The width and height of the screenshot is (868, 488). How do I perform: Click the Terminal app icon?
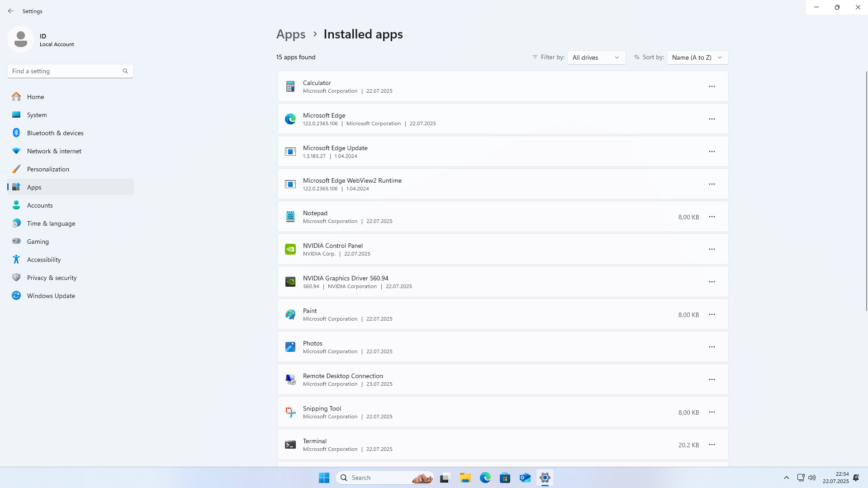pos(290,445)
